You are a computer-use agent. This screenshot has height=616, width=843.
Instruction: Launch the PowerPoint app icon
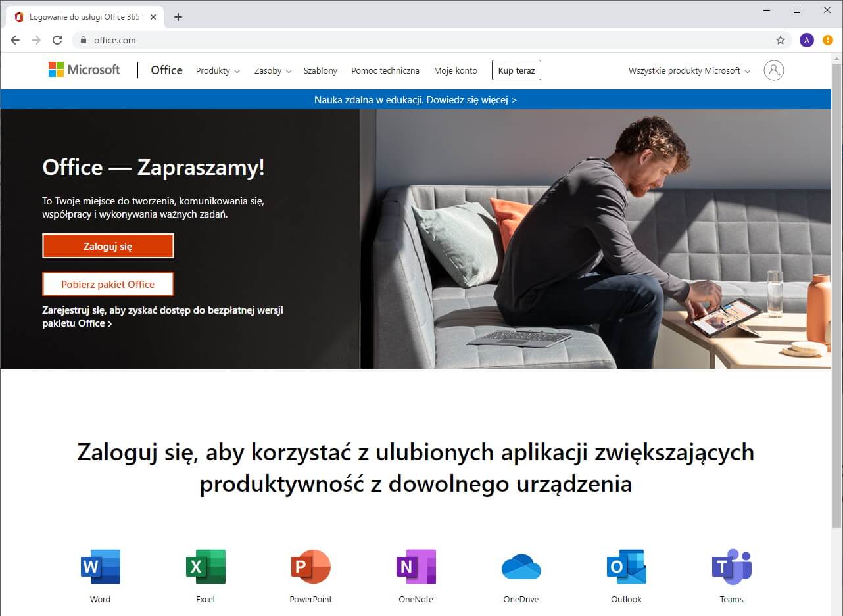point(310,567)
